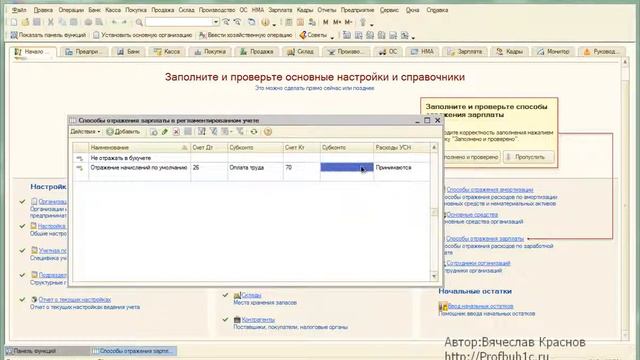
Task: Switch to the Монитор tab
Action: (553, 52)
